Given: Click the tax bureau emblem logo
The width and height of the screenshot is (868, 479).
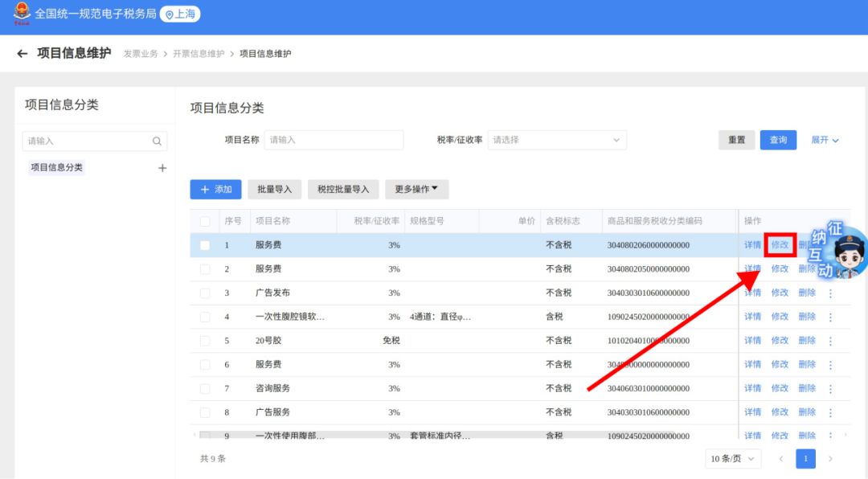Looking at the screenshot, I should click(x=22, y=14).
